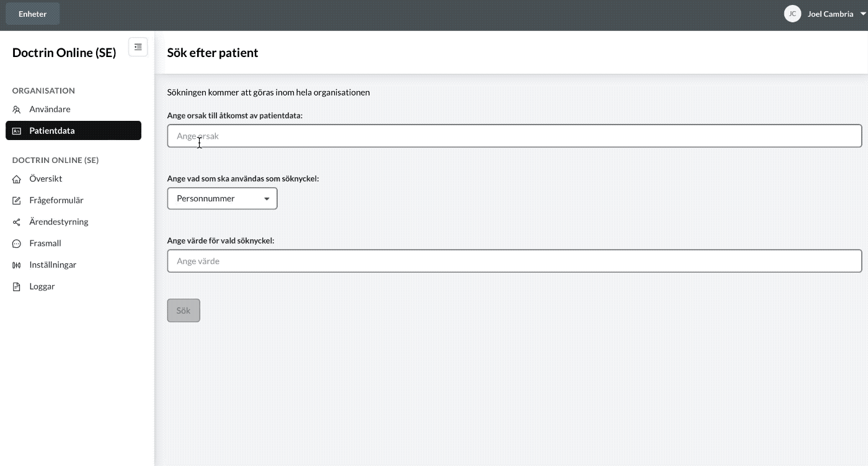The width and height of the screenshot is (868, 466).
Task: Click the Inställningar sliders icon
Action: [17, 265]
